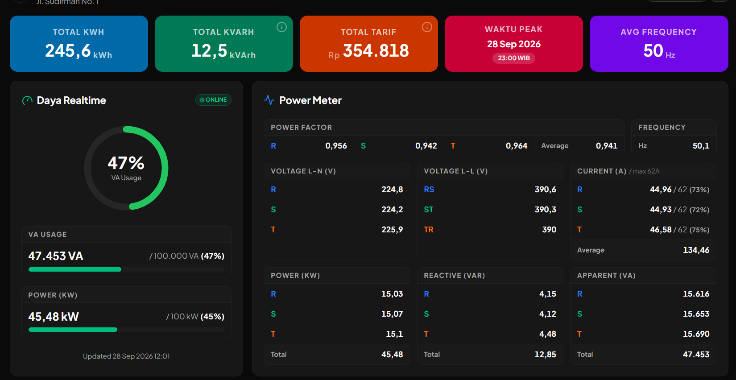Screen dimensions: 736x380
Task: Click Voltage L-L TR value 390
Action: [549, 230]
